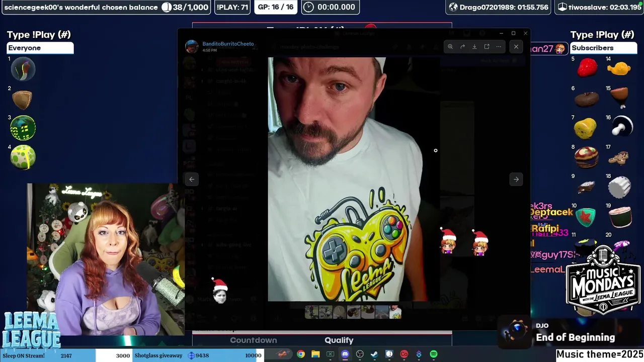This screenshot has height=362, width=644.
Task: Close the Discord image viewer with X button
Action: (516, 47)
